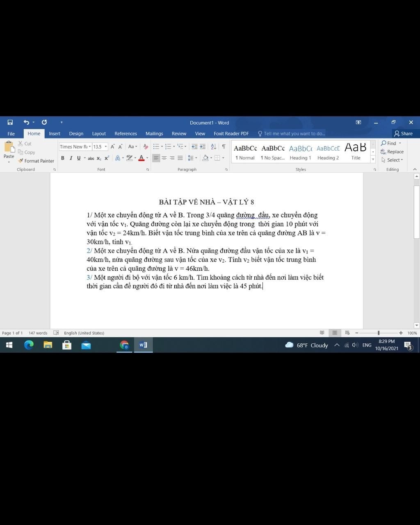Open Customize Quick Access Toolbar dropdown
Viewport: 420px width, 525px height.
click(62, 122)
